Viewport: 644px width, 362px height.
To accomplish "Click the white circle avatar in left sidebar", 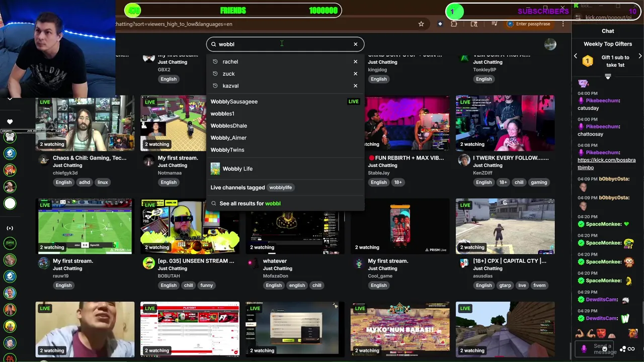I will pos(10,204).
